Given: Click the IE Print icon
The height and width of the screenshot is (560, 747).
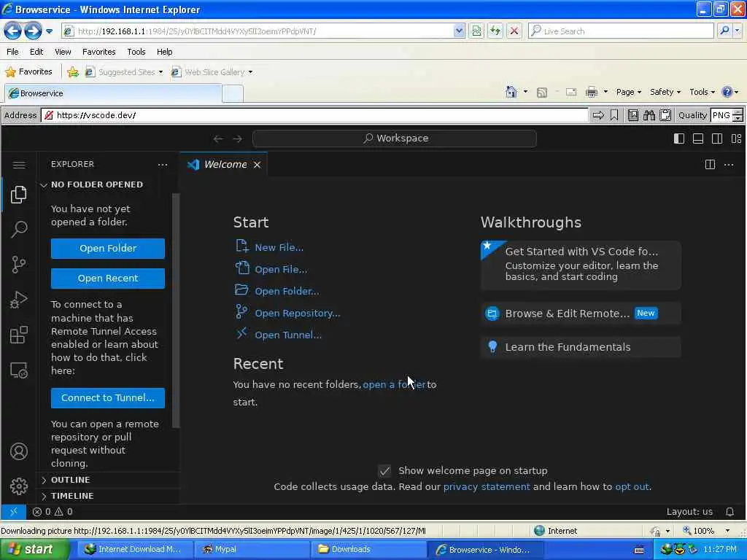Looking at the screenshot, I should 591,92.
